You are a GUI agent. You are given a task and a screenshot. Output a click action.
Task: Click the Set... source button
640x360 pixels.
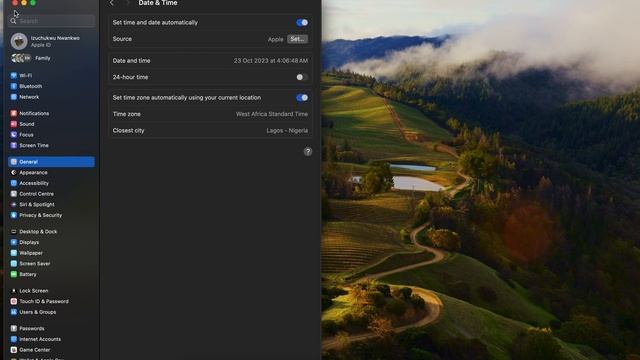point(298,39)
